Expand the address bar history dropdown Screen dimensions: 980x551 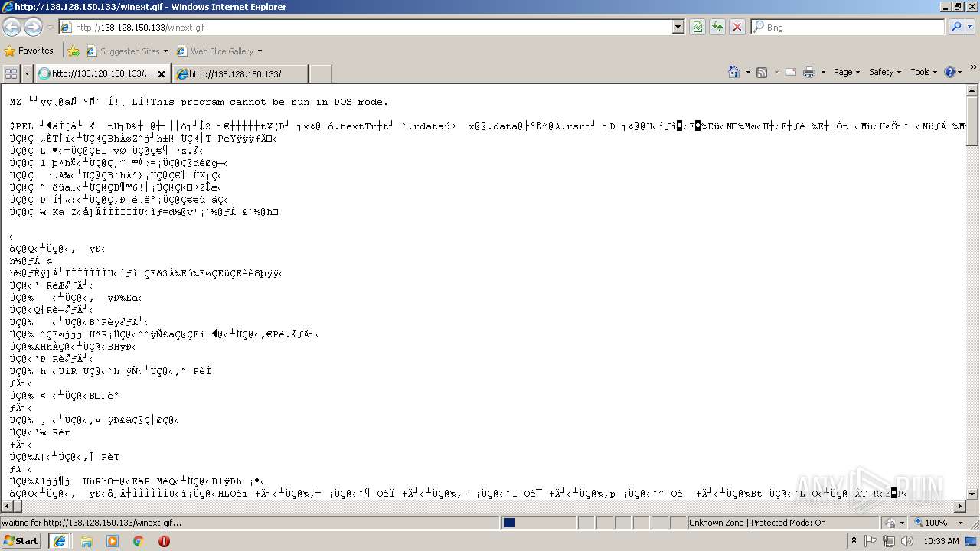[678, 28]
